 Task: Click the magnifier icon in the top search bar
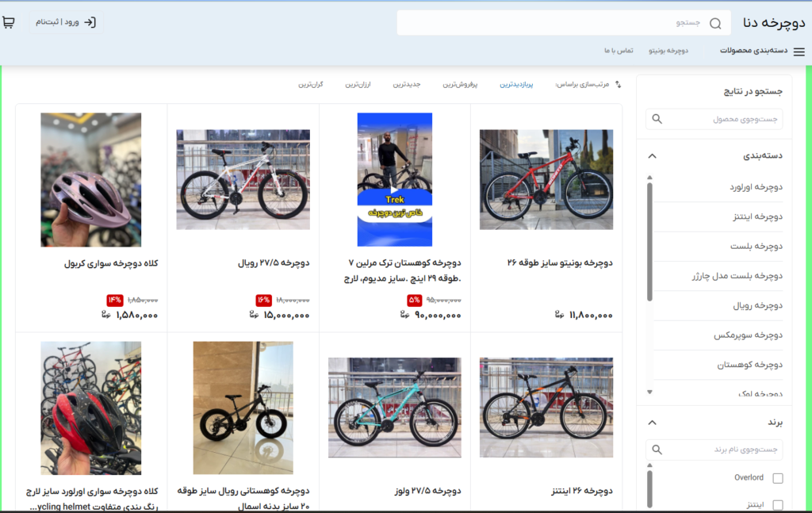[x=715, y=23]
